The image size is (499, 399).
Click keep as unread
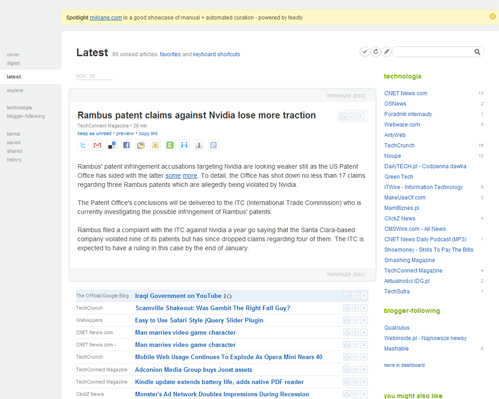coord(94,133)
